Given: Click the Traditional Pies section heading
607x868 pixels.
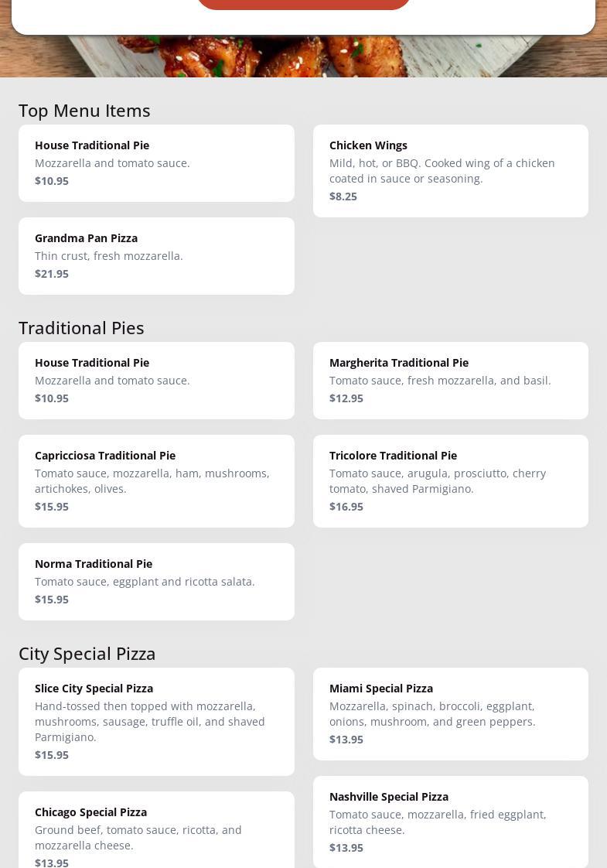Looking at the screenshot, I should 81,328.
